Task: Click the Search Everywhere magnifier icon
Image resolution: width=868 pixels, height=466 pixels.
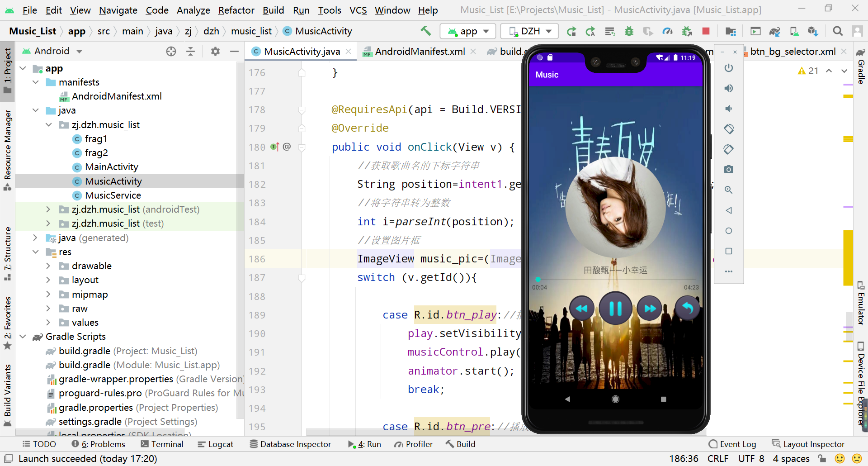Action: point(838,31)
